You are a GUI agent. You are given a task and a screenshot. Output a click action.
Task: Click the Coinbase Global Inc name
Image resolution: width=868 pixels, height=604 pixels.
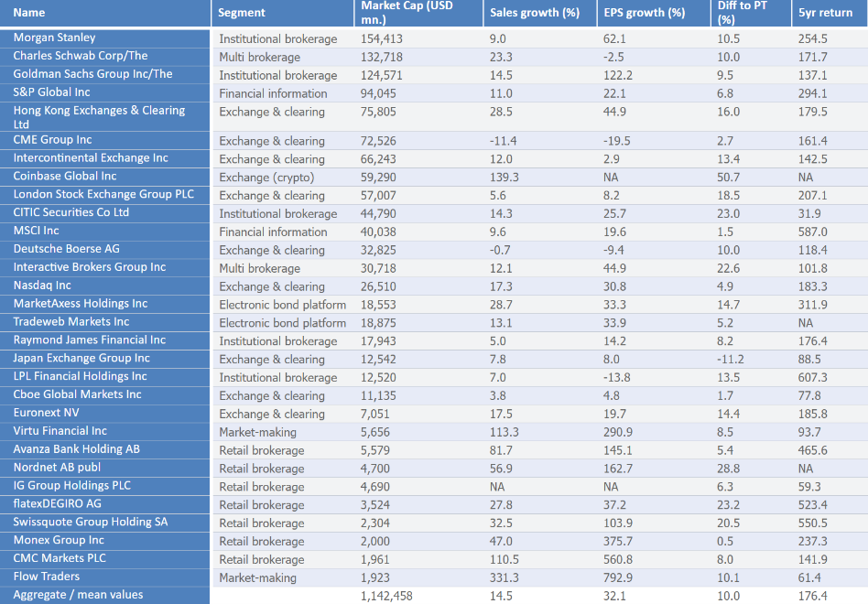pyautogui.click(x=65, y=177)
